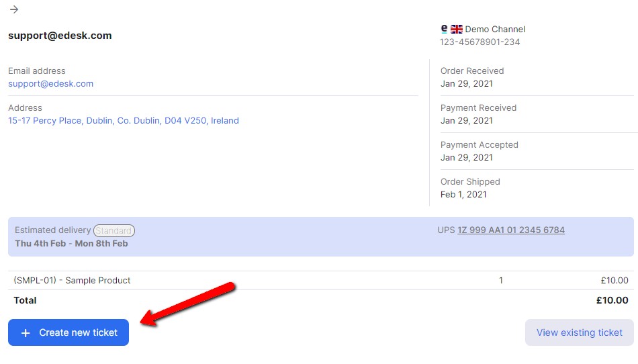The width and height of the screenshot is (638, 364).
Task: Select the Feb 1, 2021 shipped date
Action: point(463,194)
